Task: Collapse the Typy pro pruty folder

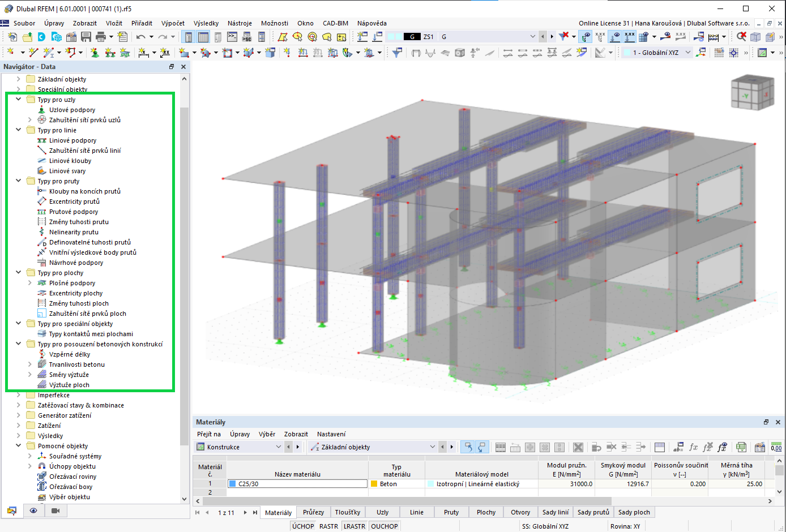Action: click(18, 181)
